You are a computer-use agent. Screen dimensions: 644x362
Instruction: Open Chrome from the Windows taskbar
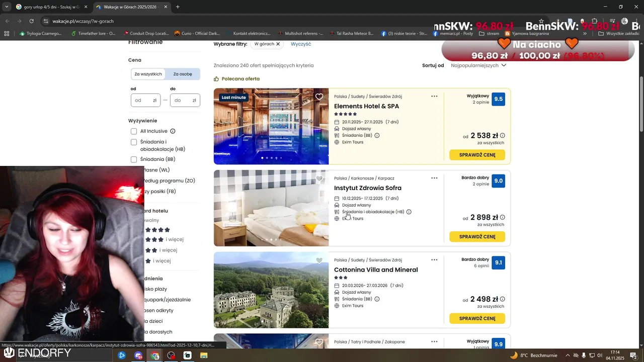pyautogui.click(x=155, y=355)
